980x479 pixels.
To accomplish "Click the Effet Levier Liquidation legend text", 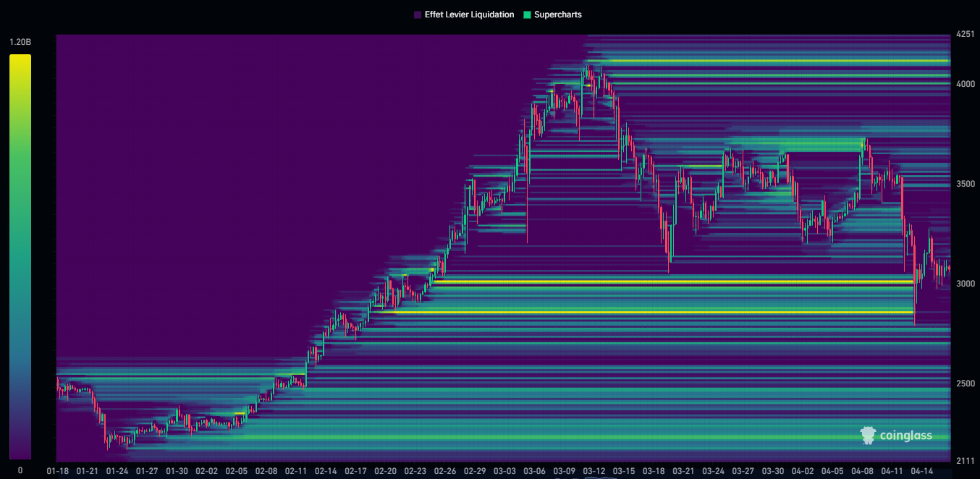I will click(x=468, y=14).
